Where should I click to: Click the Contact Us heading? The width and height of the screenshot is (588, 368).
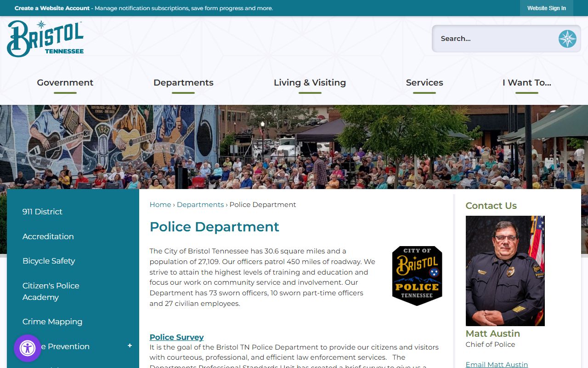click(491, 206)
